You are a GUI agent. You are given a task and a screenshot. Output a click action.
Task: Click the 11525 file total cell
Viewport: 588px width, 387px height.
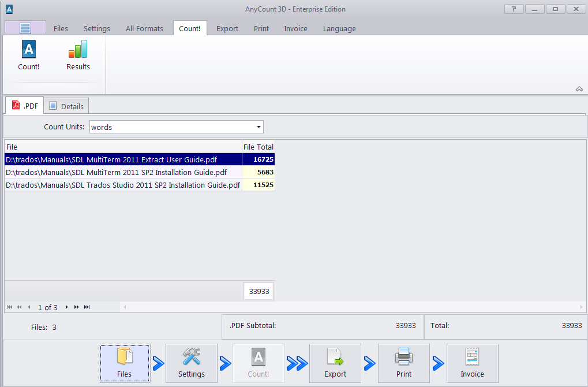(x=259, y=185)
